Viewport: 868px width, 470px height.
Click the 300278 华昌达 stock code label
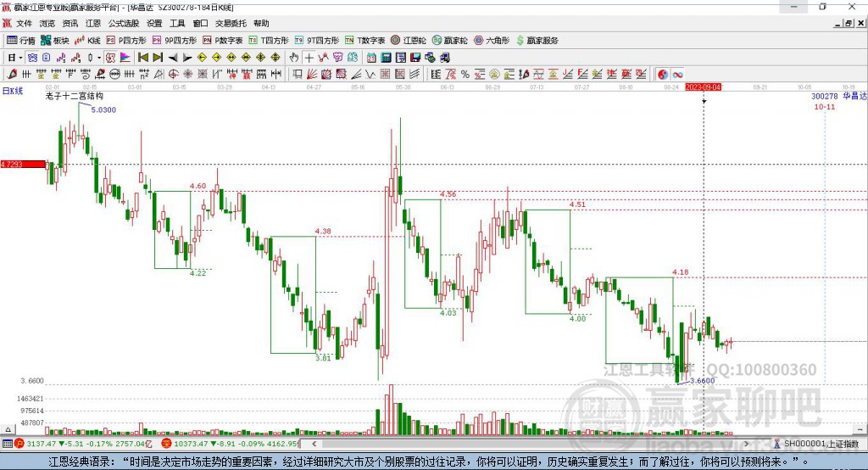838,96
